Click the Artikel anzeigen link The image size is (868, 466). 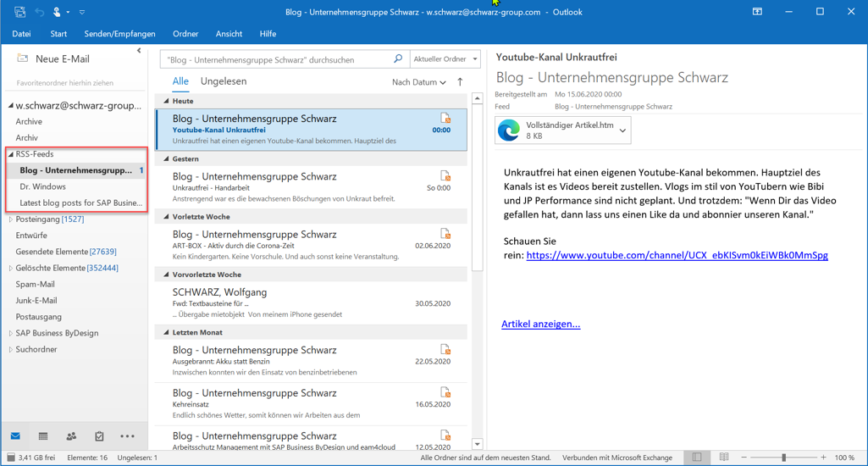pyautogui.click(x=540, y=324)
